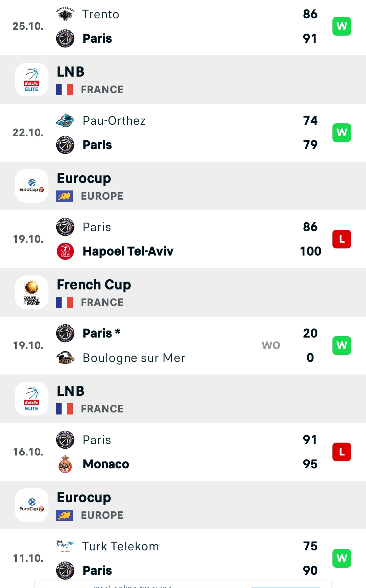This screenshot has height=588, width=366.
Task: Tap the Europe flag under first Eurocup header
Action: (x=64, y=196)
